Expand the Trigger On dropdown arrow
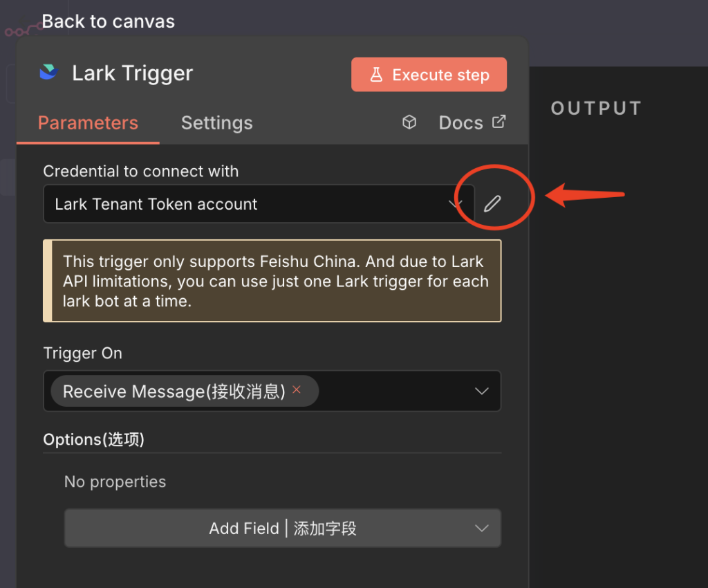The image size is (708, 588). point(481,392)
